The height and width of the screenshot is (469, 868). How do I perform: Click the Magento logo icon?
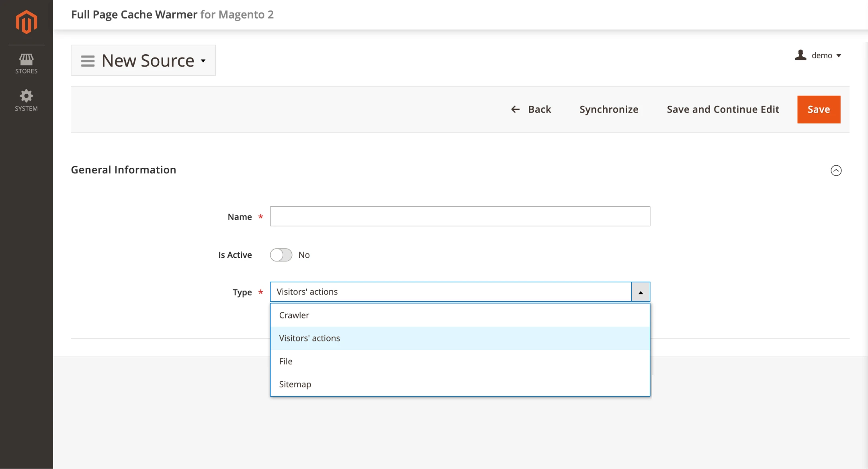click(x=27, y=22)
